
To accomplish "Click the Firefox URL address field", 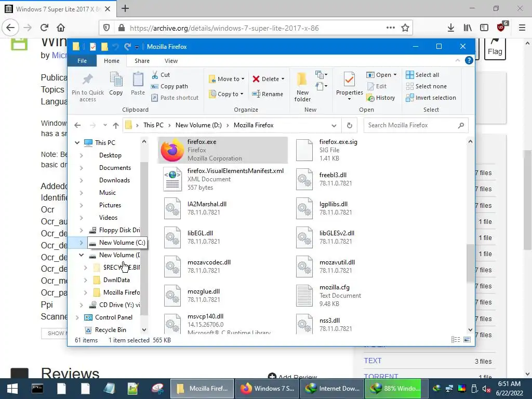I will point(256,28).
